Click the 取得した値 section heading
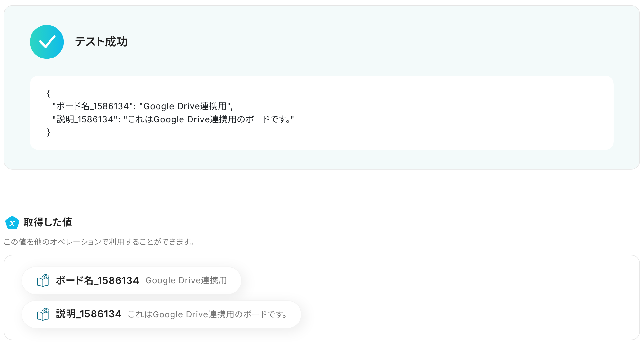 coord(48,222)
